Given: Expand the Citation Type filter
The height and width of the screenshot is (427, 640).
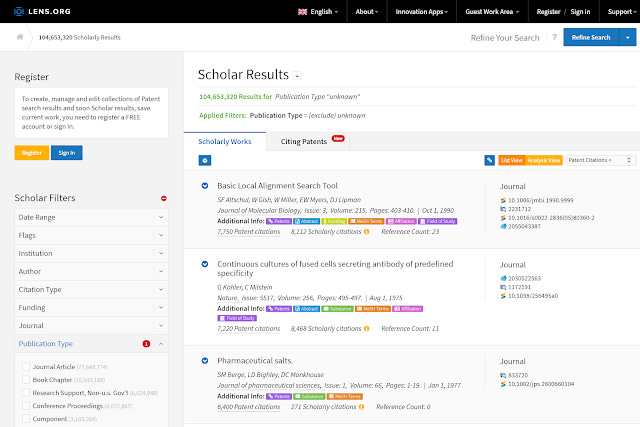Looking at the screenshot, I should click(91, 289).
